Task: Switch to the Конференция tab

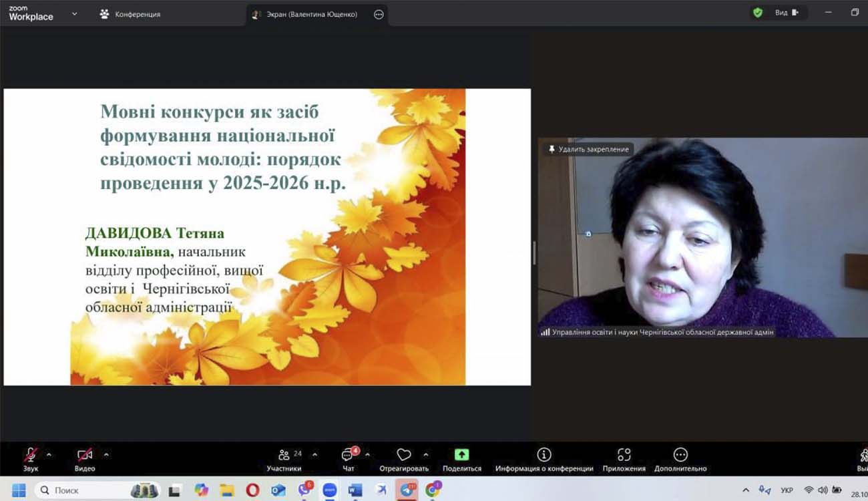Action: pyautogui.click(x=130, y=14)
